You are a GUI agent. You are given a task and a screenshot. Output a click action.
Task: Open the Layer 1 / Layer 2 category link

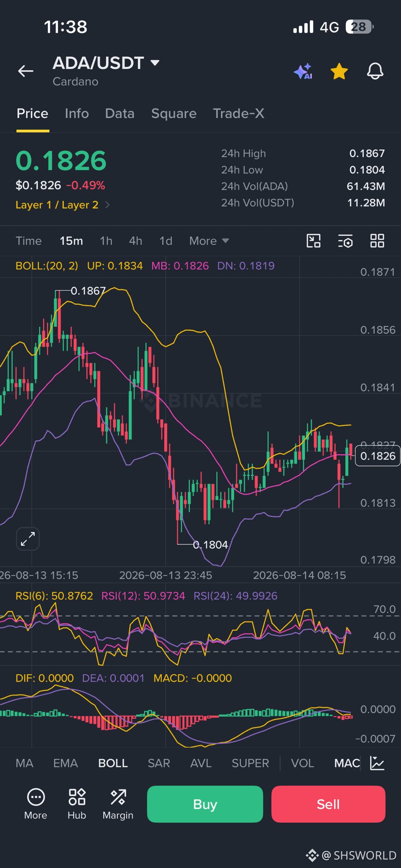tap(62, 205)
